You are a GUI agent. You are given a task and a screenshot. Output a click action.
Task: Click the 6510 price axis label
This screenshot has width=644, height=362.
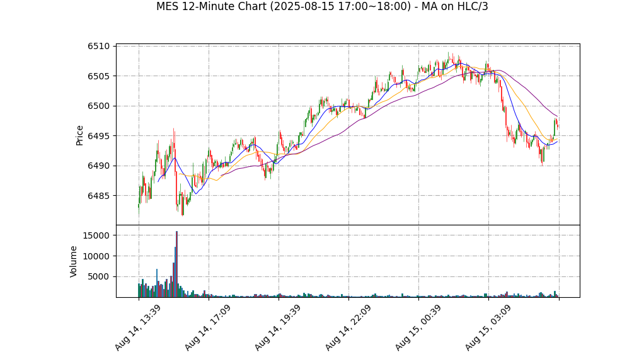tap(98, 46)
